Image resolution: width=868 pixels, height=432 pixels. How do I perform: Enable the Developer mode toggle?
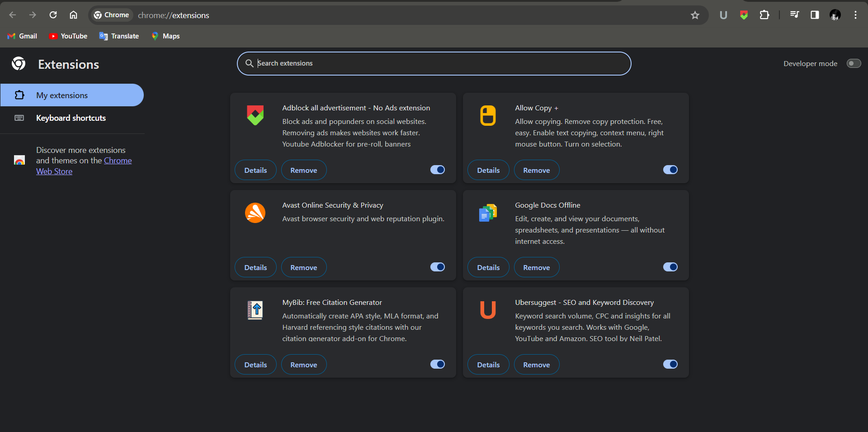tap(854, 63)
